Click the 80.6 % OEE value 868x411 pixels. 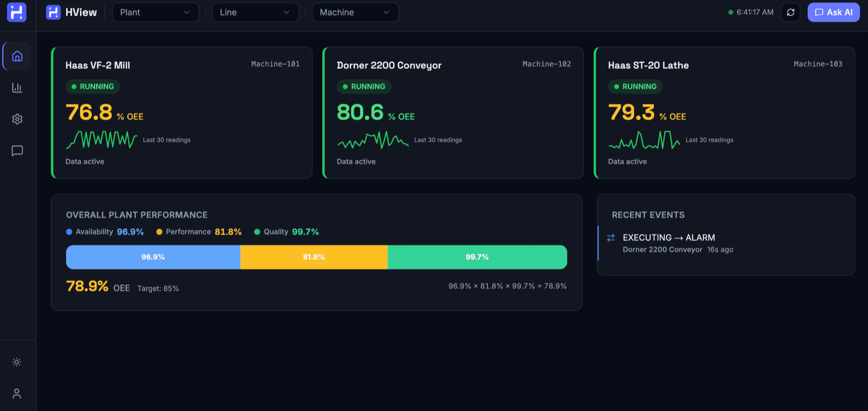point(375,113)
